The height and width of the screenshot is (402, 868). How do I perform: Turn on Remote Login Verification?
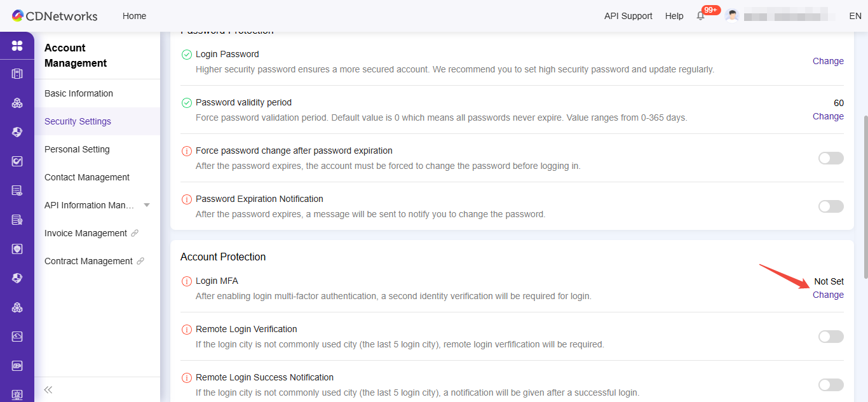coord(831,337)
